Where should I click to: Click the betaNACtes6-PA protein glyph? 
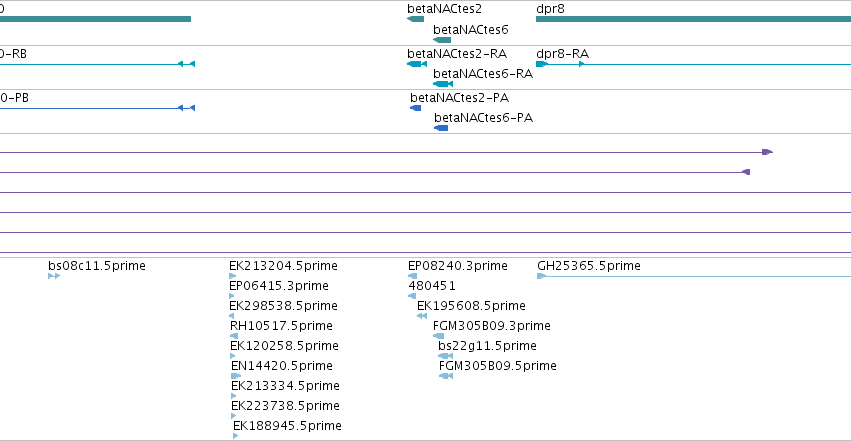pos(441,128)
